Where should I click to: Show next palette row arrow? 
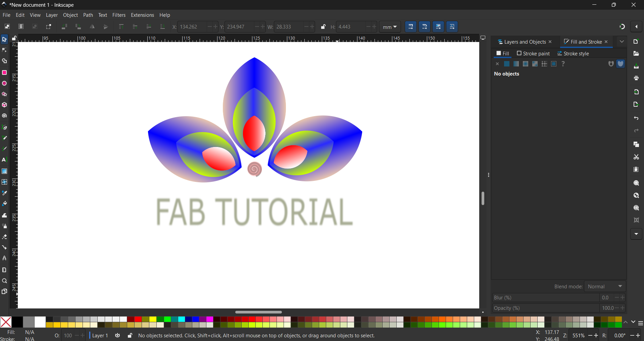pyautogui.click(x=633, y=322)
